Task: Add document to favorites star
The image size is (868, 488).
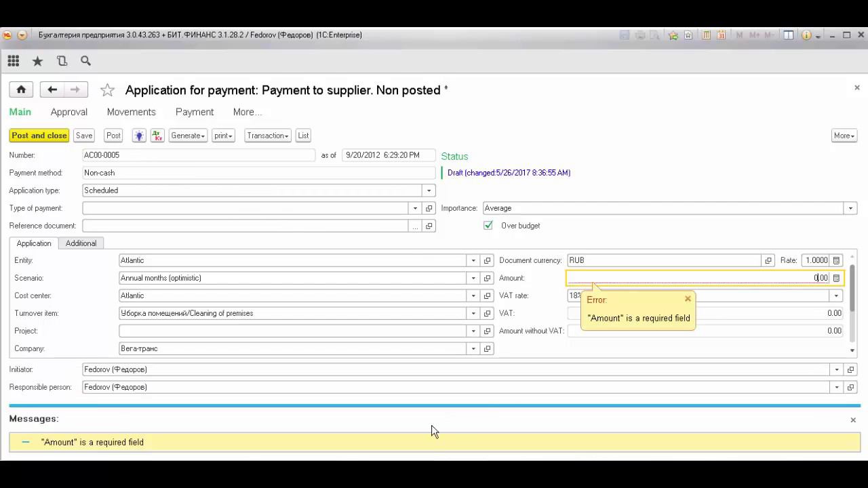Action: [107, 90]
